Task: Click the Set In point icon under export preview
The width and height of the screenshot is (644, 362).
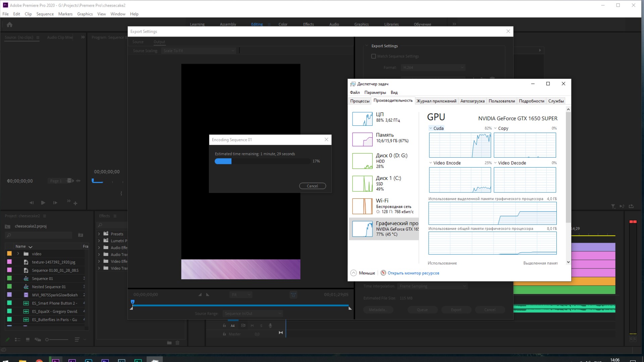Action: point(200,295)
